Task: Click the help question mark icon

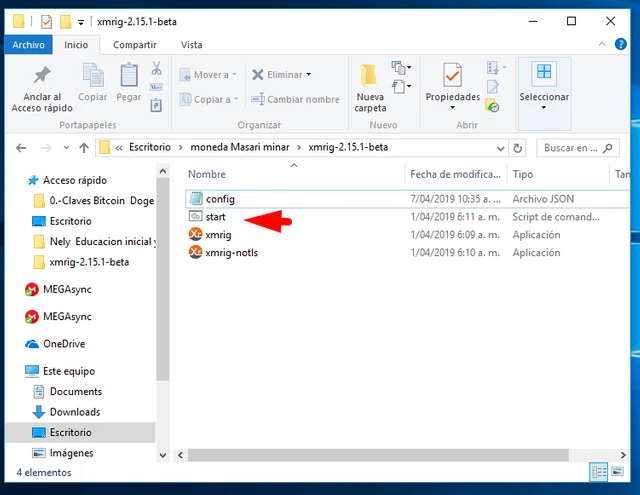Action: (620, 44)
